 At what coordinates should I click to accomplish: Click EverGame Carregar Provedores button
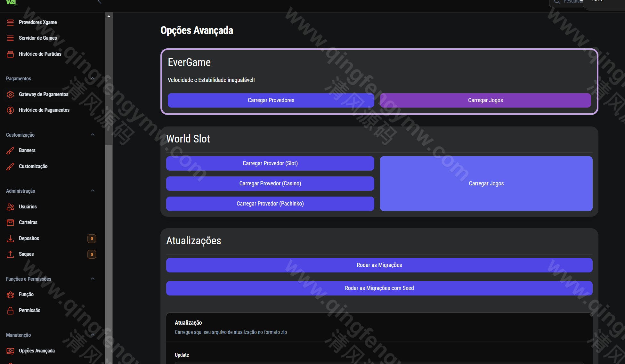[x=271, y=100]
